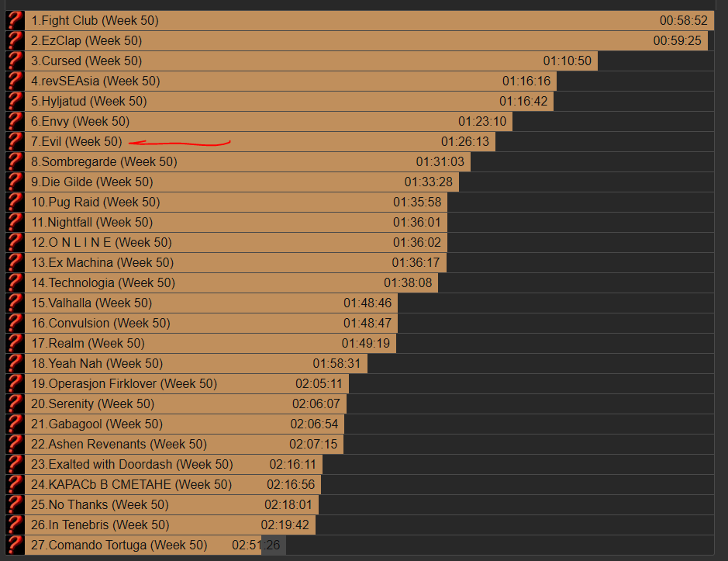Click the question mark icon beside Evil
Screen dimensions: 728x561
(15, 141)
